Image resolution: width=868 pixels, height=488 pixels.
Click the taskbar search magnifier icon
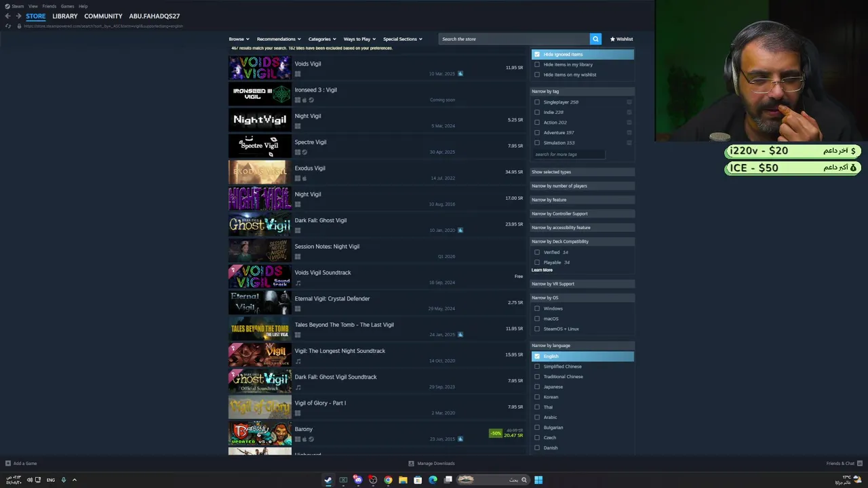tap(524, 480)
